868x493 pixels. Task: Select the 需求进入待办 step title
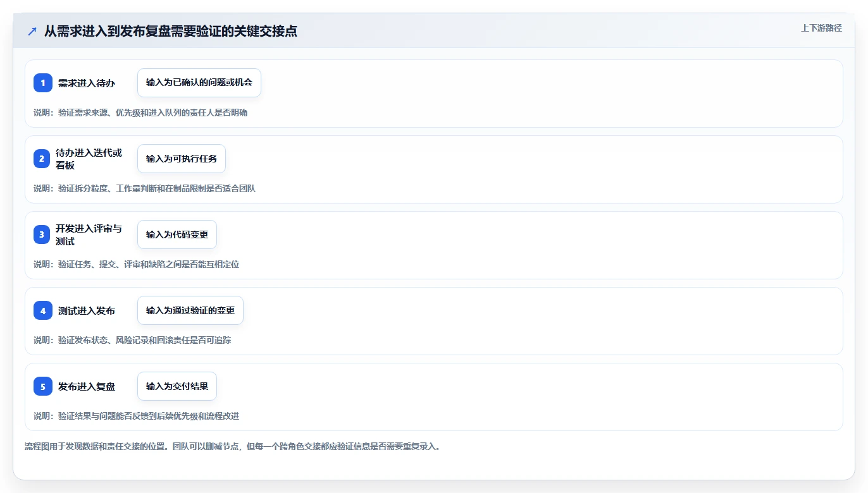coord(87,83)
